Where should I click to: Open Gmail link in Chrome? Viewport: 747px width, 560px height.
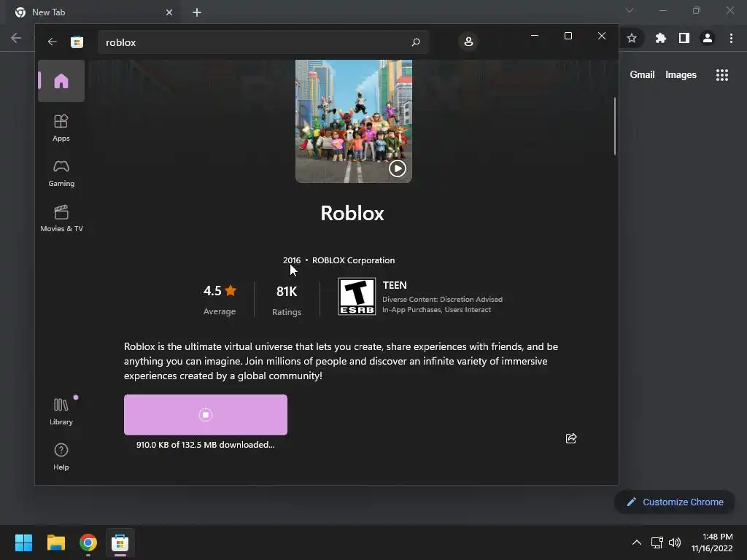point(642,75)
